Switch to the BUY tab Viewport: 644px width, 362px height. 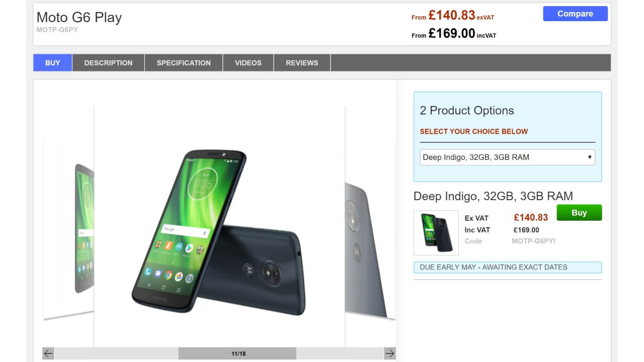click(53, 63)
